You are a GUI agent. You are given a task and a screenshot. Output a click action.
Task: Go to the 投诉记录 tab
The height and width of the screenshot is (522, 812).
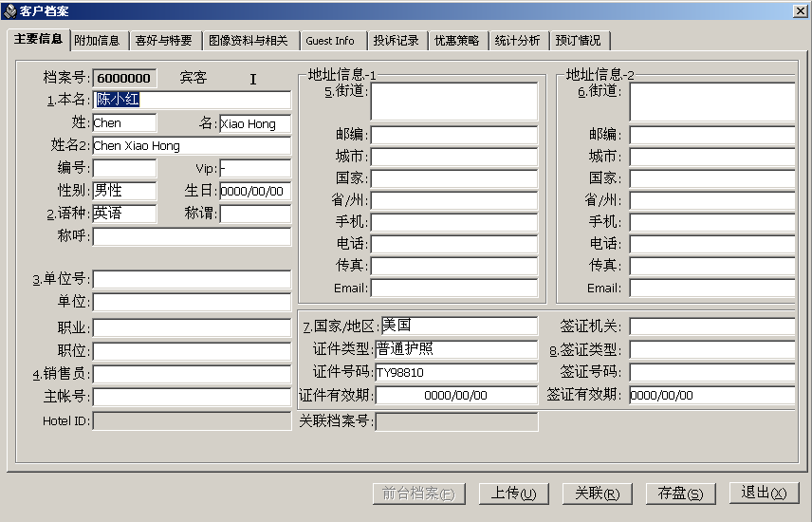(396, 41)
